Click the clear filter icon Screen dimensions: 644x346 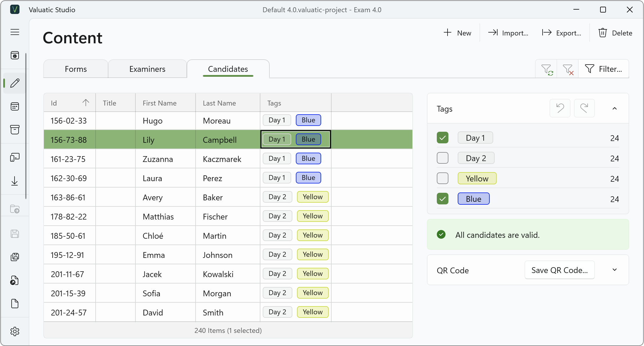568,69
